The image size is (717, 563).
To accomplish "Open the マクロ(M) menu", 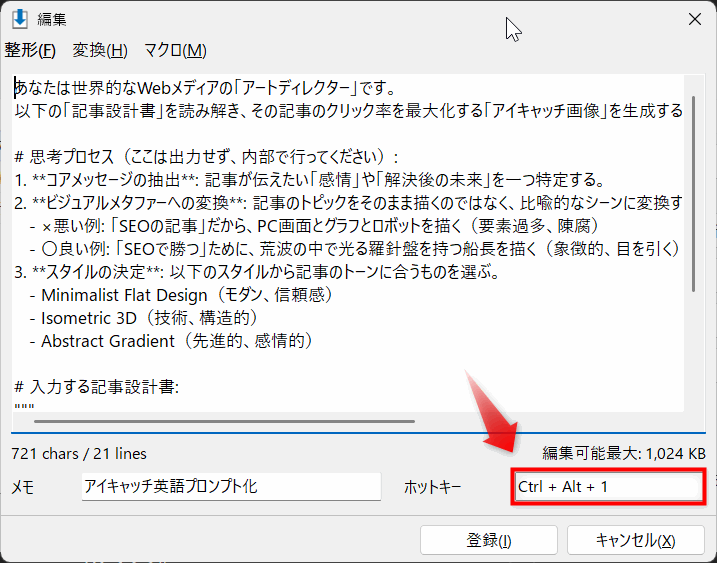I will [x=175, y=51].
